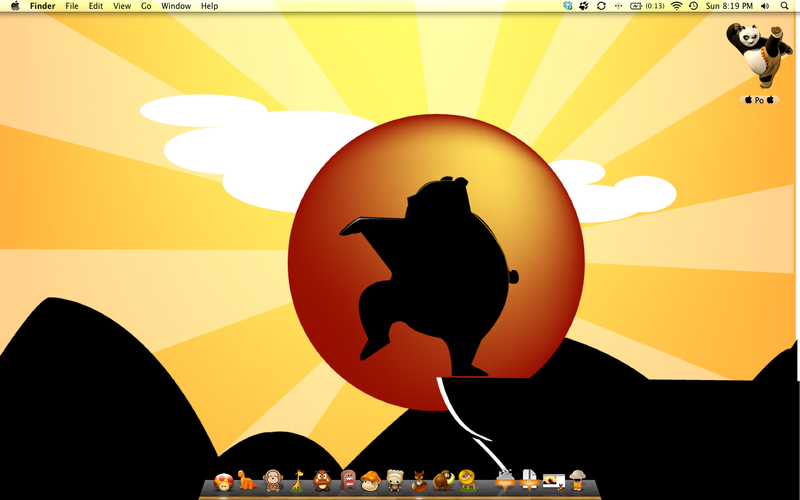
Task: Open Spotlight search magnifier
Action: click(x=784, y=6)
